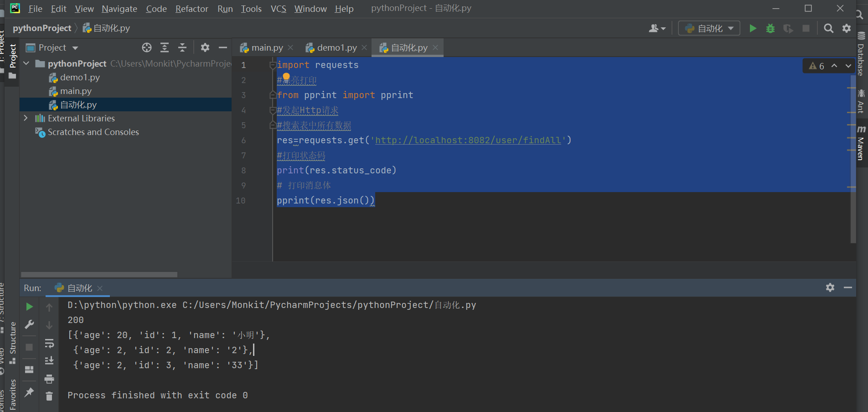Collapse all items in Project panel
Viewport: 868px width, 412px height.
182,47
